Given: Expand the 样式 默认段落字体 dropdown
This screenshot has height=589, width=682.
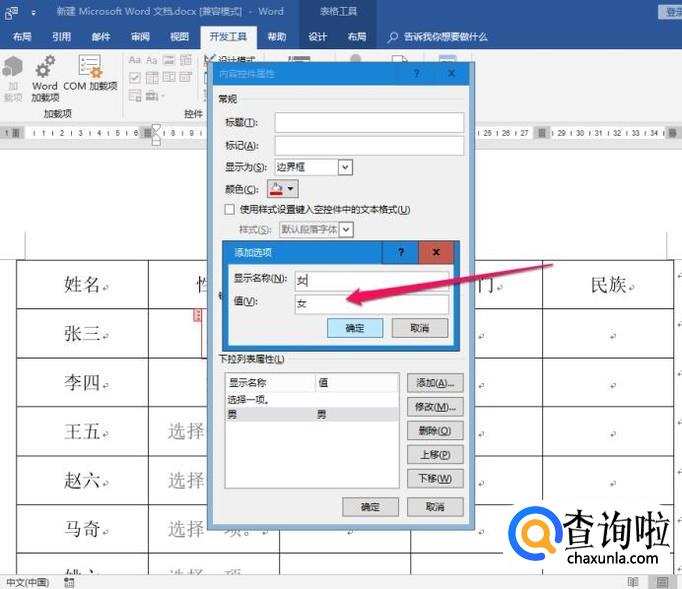Looking at the screenshot, I should coord(346,229).
